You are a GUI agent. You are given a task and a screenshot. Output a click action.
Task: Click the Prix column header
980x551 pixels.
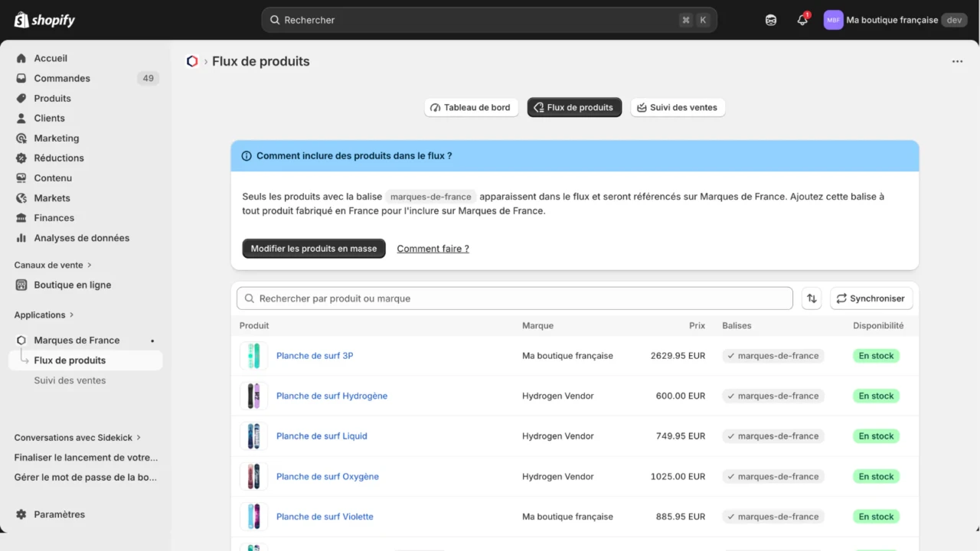pyautogui.click(x=697, y=325)
